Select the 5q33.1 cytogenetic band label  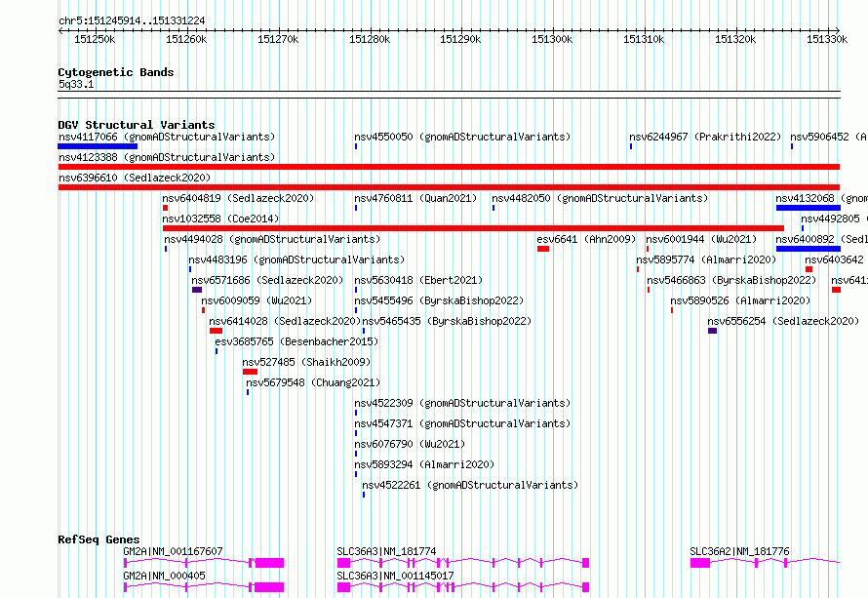pyautogui.click(x=76, y=84)
